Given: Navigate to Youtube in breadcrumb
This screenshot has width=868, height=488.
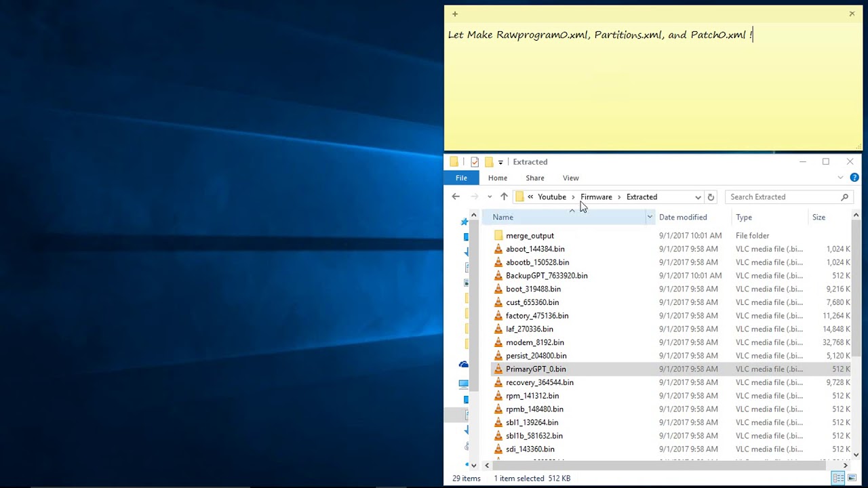Looking at the screenshot, I should [552, 197].
